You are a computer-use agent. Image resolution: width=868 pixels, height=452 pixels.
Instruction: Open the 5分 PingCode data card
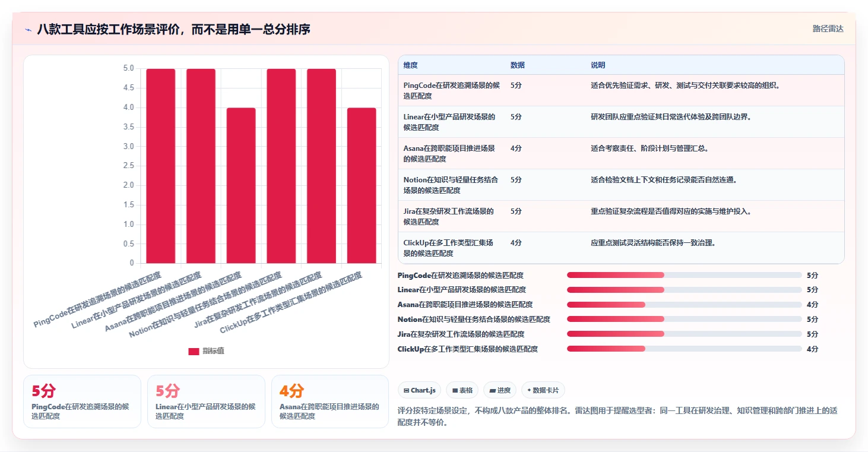pyautogui.click(x=83, y=402)
